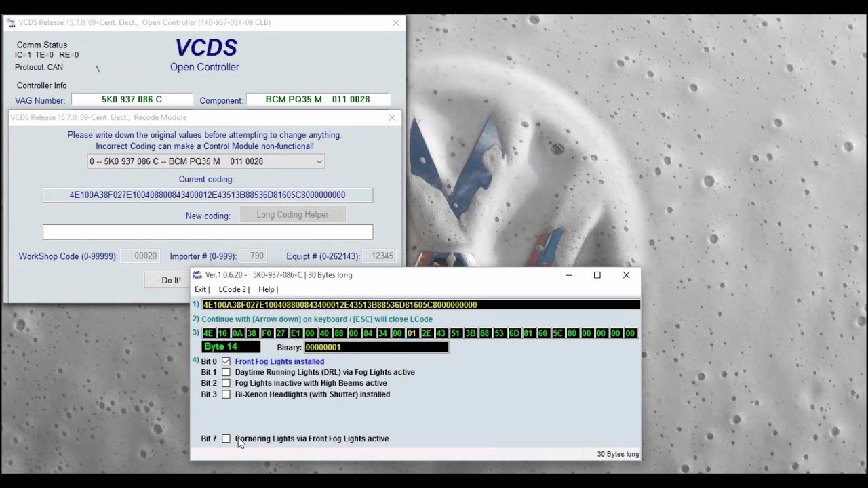Click the LCode window title icon
868x488 pixels.
(197, 275)
